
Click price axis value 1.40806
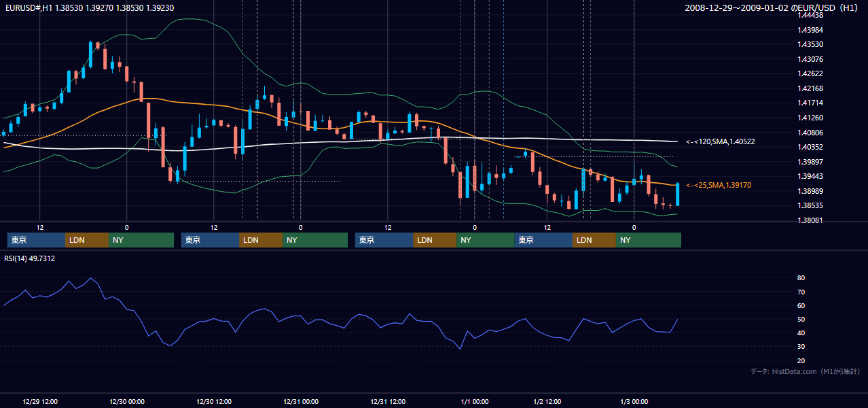tap(810, 133)
